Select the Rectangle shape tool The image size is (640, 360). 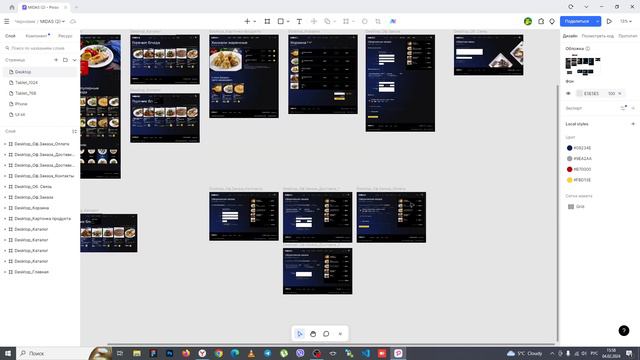click(281, 21)
